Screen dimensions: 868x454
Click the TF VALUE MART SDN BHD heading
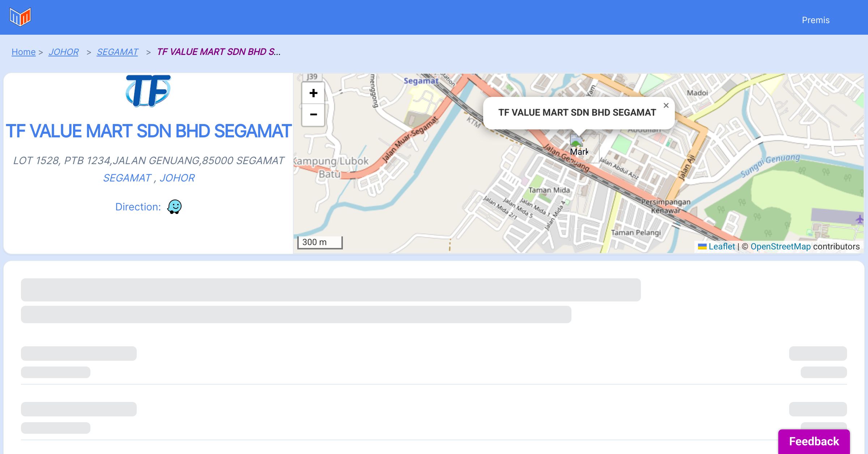point(148,131)
